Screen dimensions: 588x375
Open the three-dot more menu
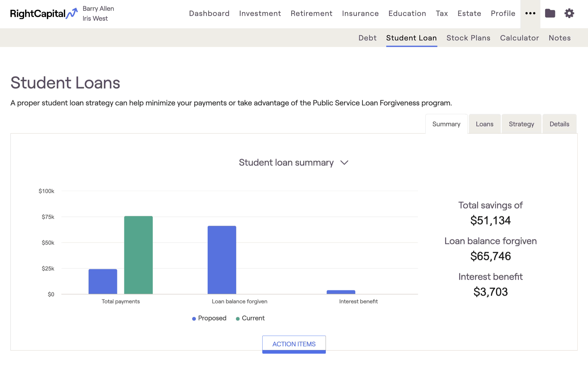tap(530, 13)
